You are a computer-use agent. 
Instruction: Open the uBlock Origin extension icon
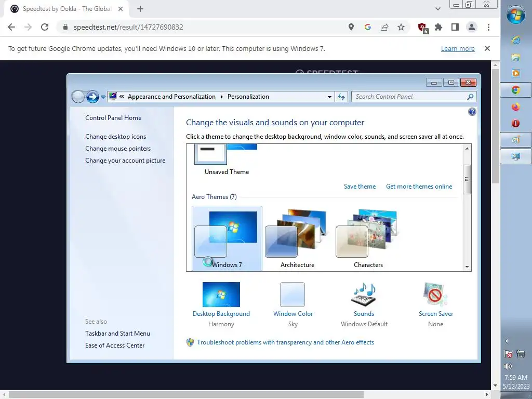422,28
